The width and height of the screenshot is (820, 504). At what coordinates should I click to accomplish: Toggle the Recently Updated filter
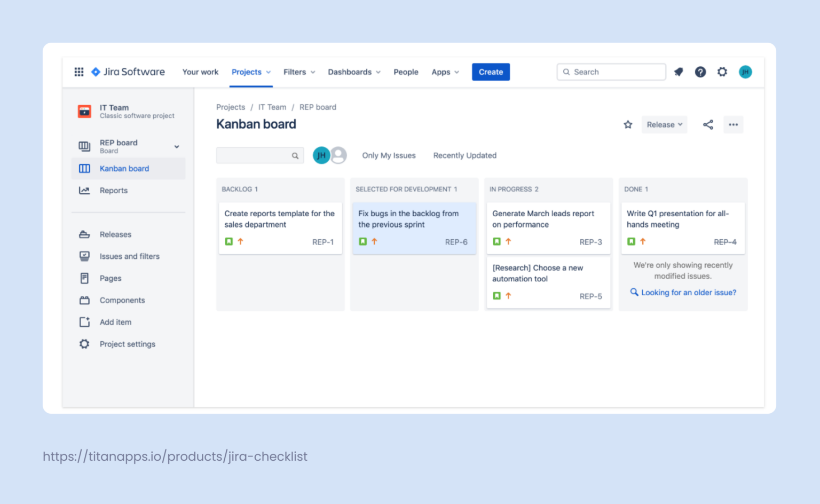click(464, 155)
